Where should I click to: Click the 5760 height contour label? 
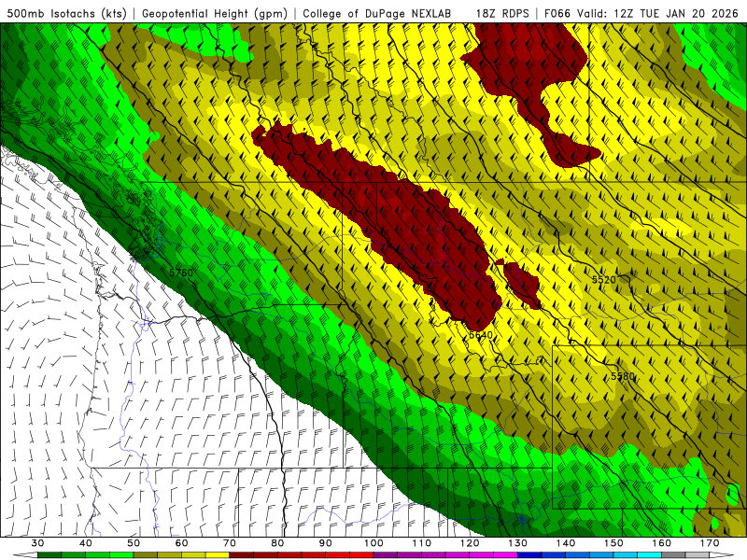tap(181, 273)
